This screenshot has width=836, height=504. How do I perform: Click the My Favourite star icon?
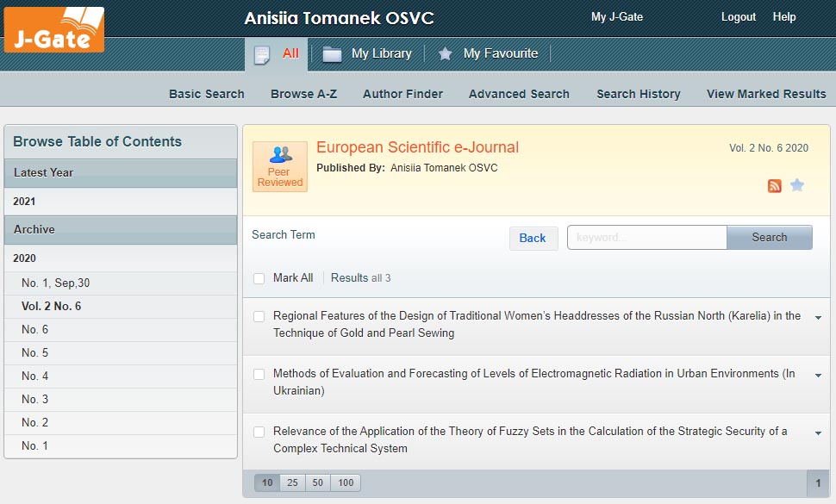coord(445,54)
